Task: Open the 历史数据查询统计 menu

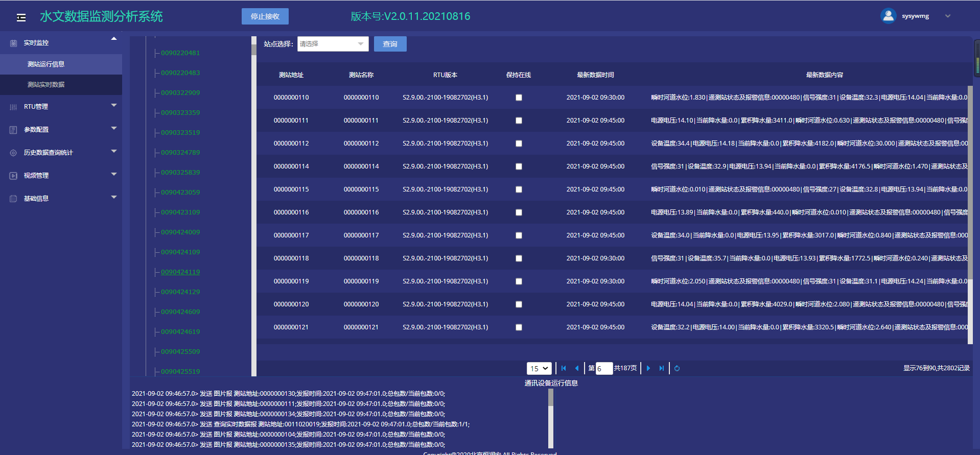Action: pyautogui.click(x=61, y=153)
